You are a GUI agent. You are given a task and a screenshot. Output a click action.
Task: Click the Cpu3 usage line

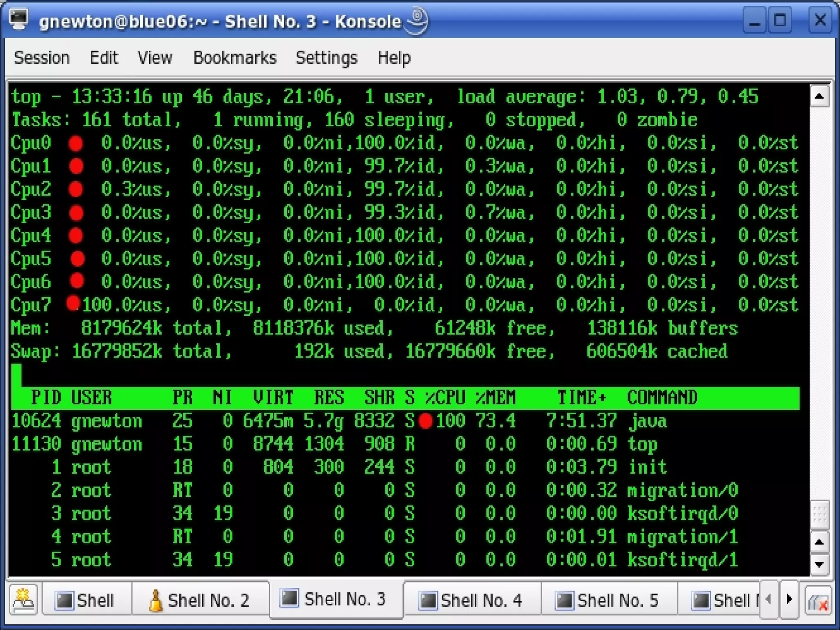click(x=404, y=212)
